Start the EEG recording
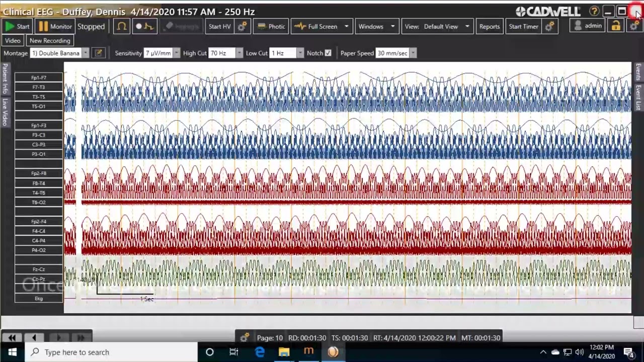 (x=17, y=27)
